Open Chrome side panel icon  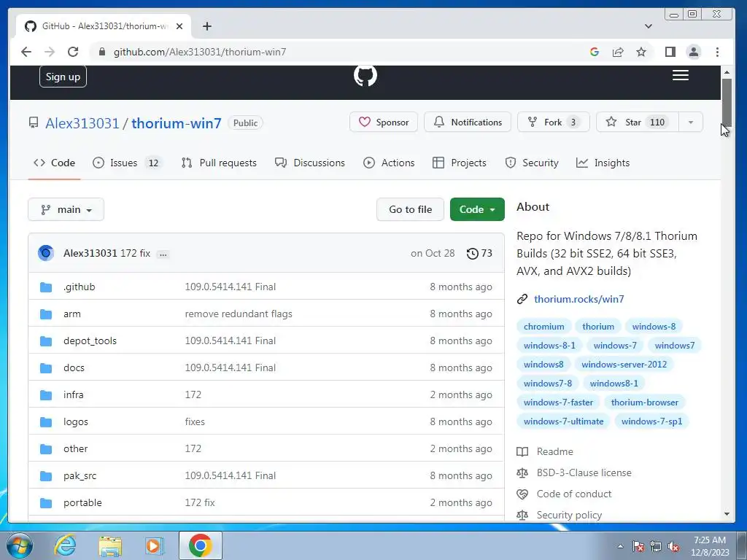(x=670, y=52)
